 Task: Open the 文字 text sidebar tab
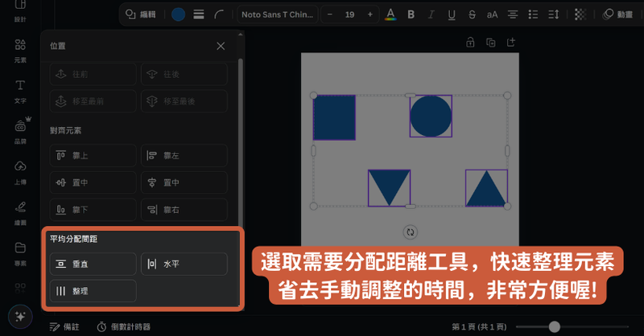coord(20,90)
